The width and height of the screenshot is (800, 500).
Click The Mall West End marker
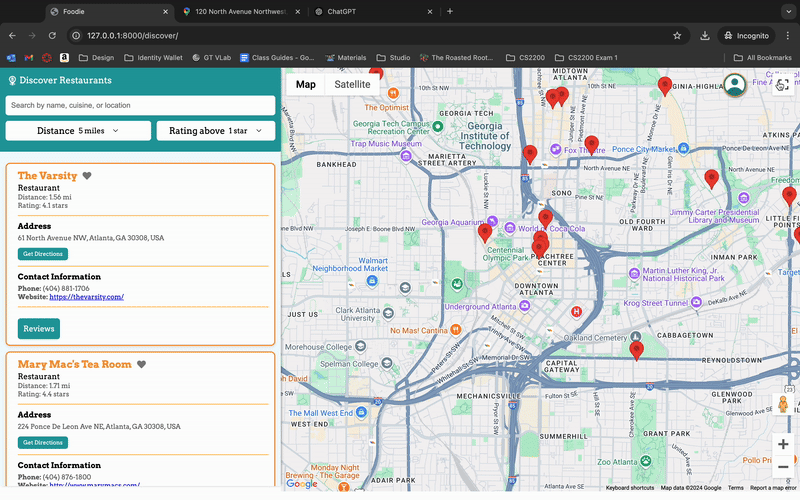click(x=361, y=412)
